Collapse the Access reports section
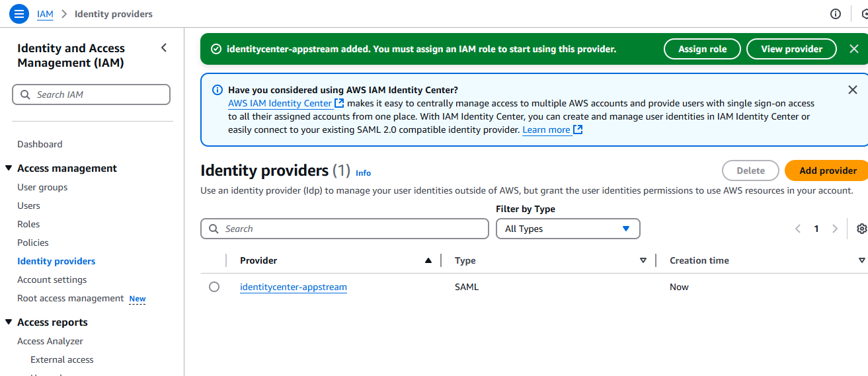 click(9, 322)
